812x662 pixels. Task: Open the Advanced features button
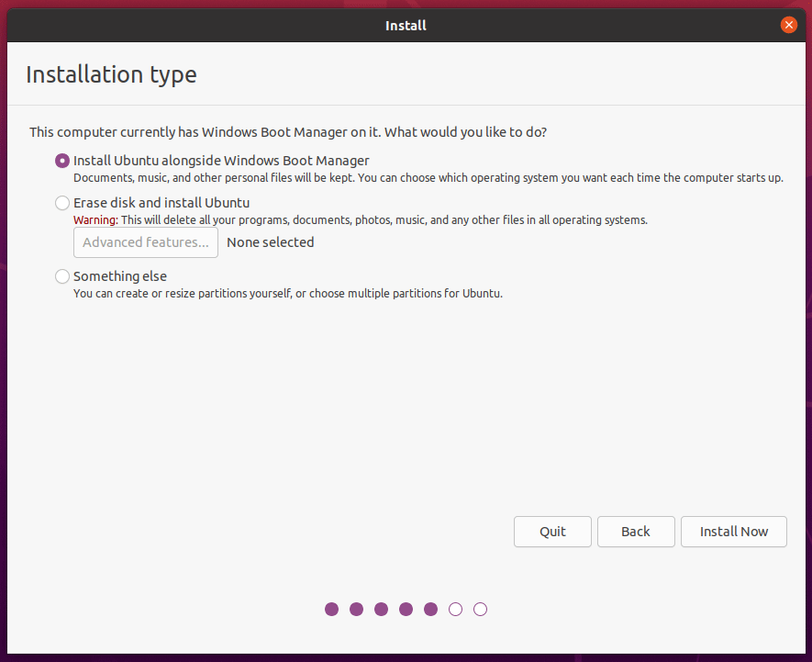[146, 242]
